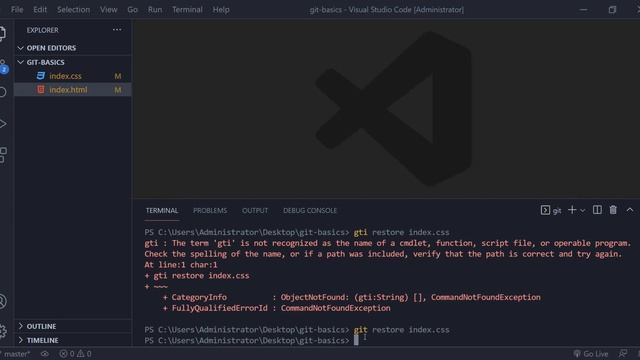Open the Accounts menu icon

(x=3, y=301)
